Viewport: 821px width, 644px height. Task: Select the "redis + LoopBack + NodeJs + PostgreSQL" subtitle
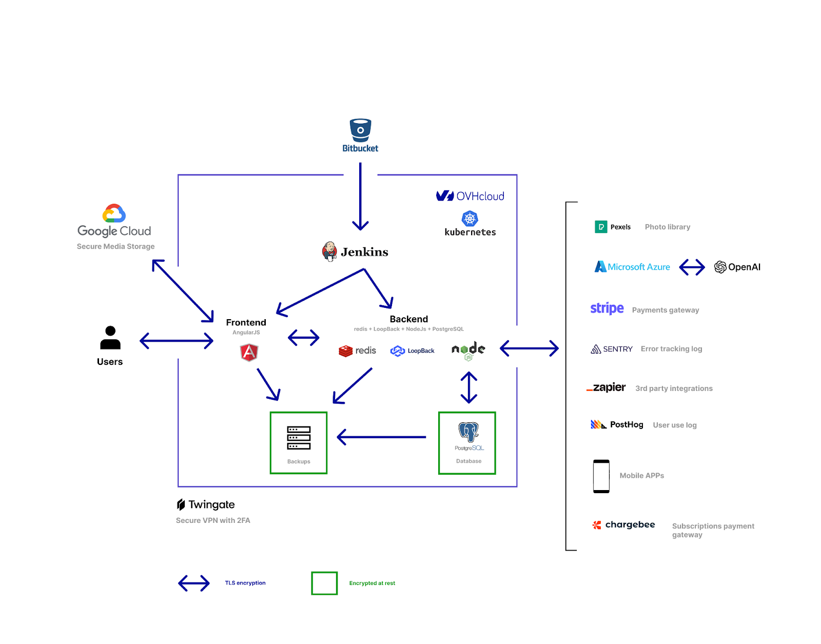pos(409,329)
